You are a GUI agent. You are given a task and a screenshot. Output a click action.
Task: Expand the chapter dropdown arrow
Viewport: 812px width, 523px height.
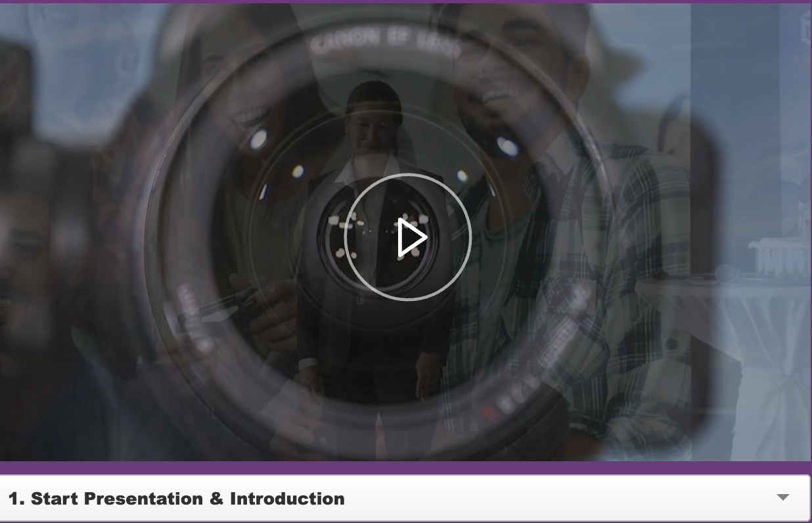click(x=782, y=497)
